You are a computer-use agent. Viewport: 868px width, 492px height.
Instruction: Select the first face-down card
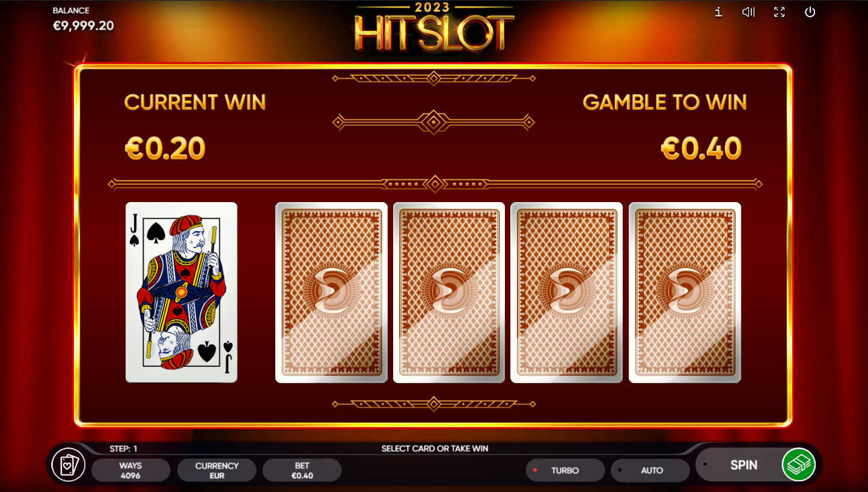click(x=331, y=292)
